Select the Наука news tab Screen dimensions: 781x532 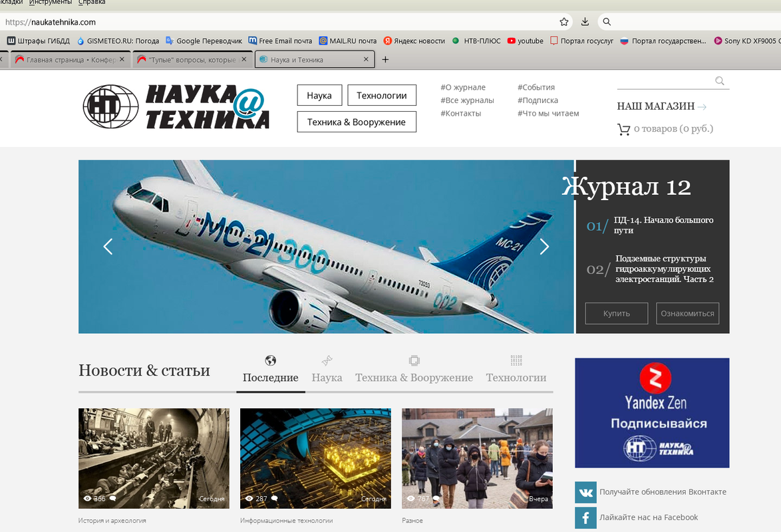327,378
